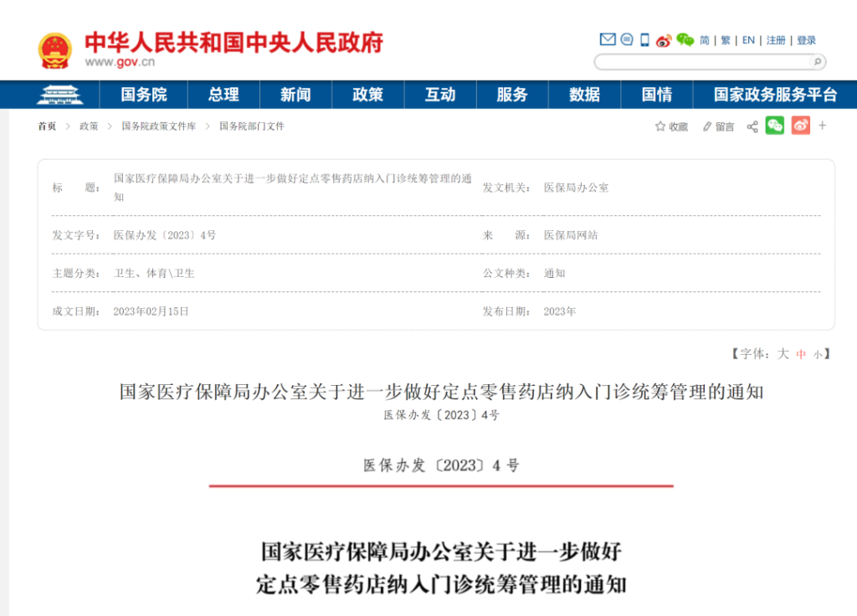This screenshot has height=616, width=857.
Task: Set font size to 中
Action: (801, 354)
